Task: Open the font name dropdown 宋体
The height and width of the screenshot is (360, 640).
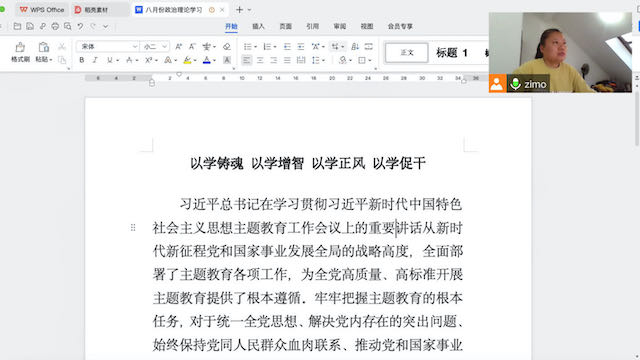Action: 108,47
